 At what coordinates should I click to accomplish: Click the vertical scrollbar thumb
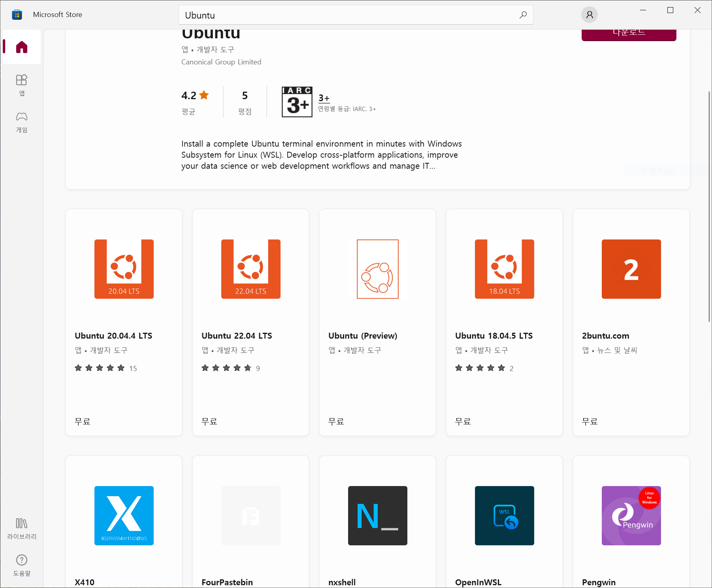coord(709,206)
